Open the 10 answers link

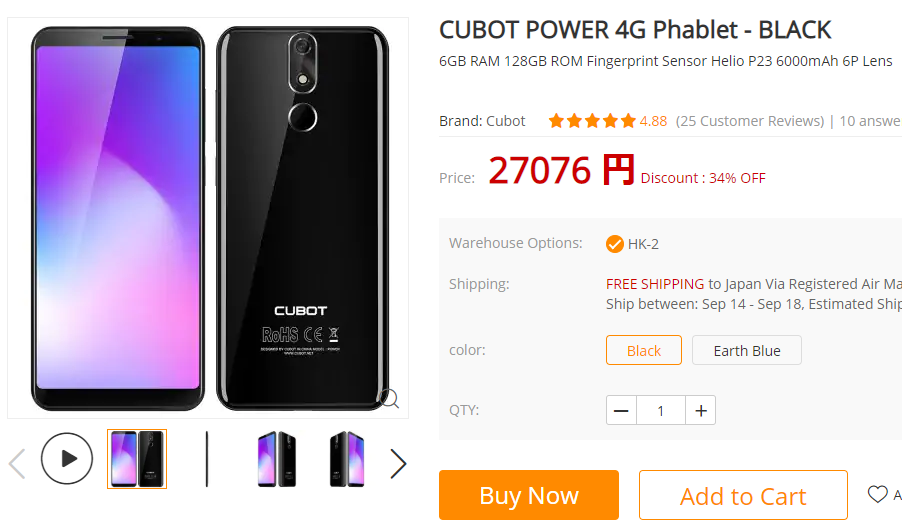(870, 121)
